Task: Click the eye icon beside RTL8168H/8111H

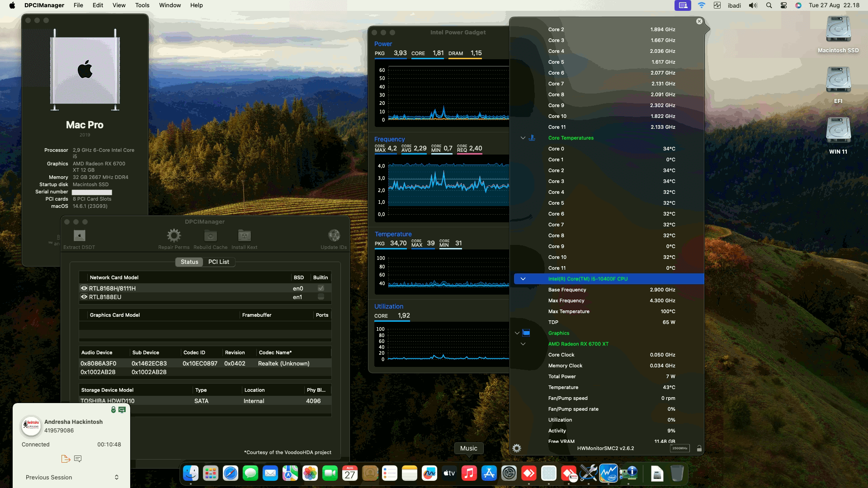Action: [84, 288]
